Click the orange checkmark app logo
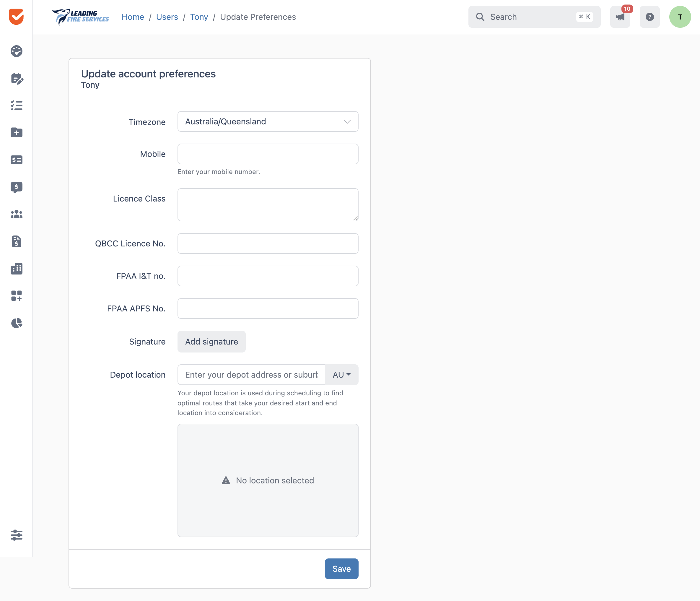This screenshot has width=700, height=601. pyautogui.click(x=16, y=17)
